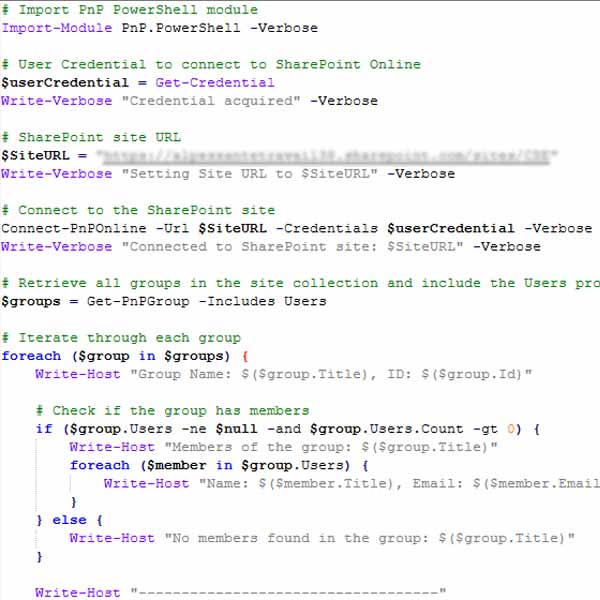Screen dimensions: 600x600
Task: Click the Get-Credential cmdlet
Action: point(215,83)
